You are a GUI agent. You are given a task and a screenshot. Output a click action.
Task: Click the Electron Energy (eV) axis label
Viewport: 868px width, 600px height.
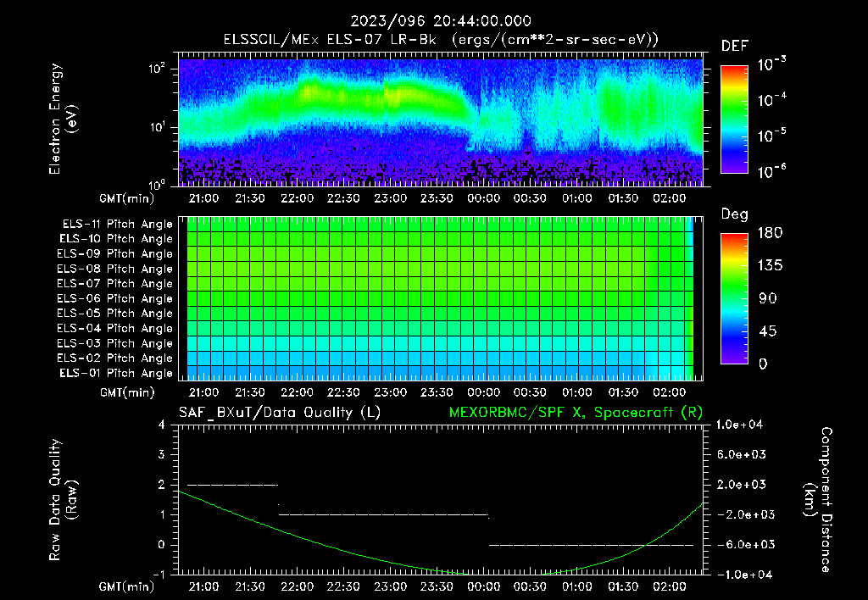63,119
